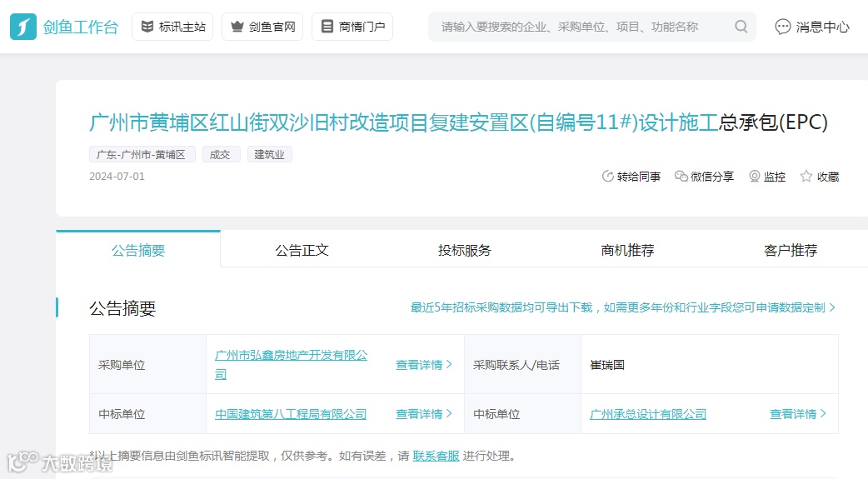The image size is (868, 479).
Task: Click the 成交 status tag
Action: click(x=220, y=154)
